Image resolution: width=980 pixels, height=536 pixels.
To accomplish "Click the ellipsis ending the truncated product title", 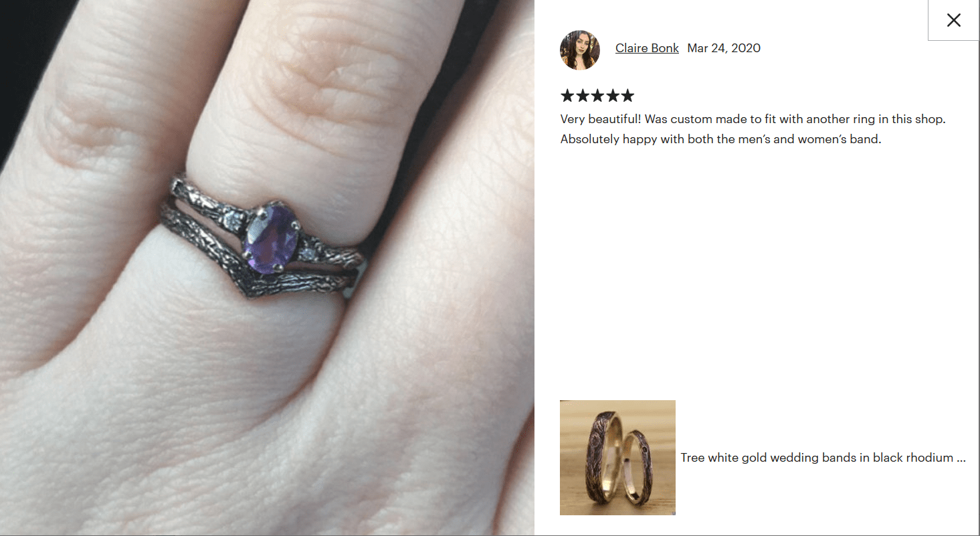I will pyautogui.click(x=961, y=458).
